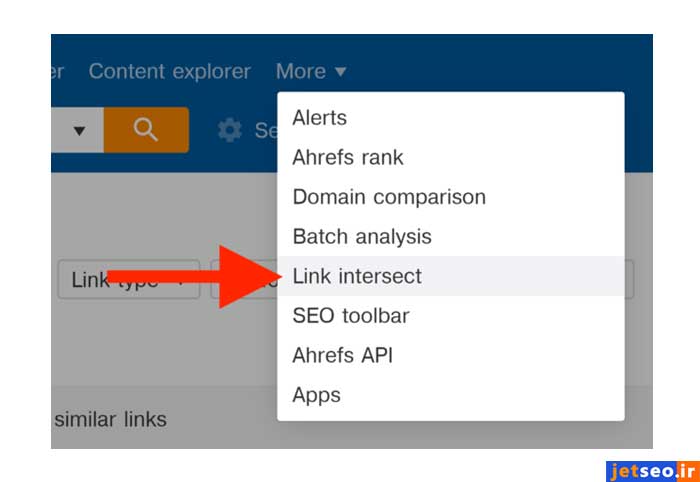Open the Link type filter dropdown
Image resolution: width=700 pixels, height=482 pixels.
(x=129, y=279)
